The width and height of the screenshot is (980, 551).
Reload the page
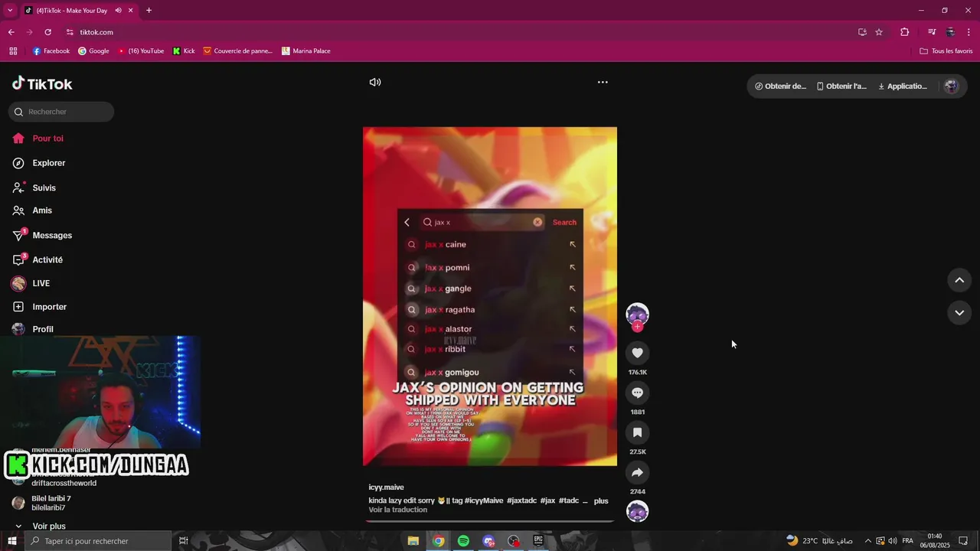click(x=47, y=32)
